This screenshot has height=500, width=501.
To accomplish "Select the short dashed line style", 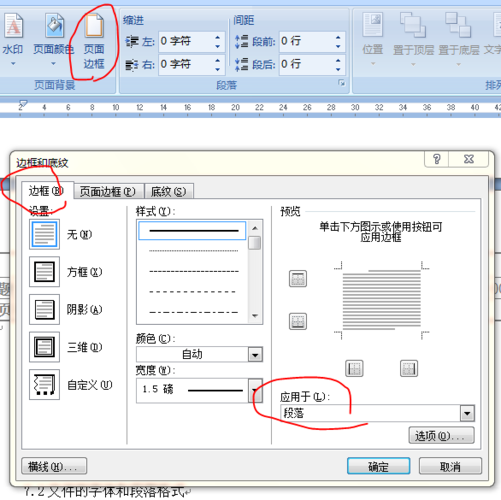I will (193, 271).
